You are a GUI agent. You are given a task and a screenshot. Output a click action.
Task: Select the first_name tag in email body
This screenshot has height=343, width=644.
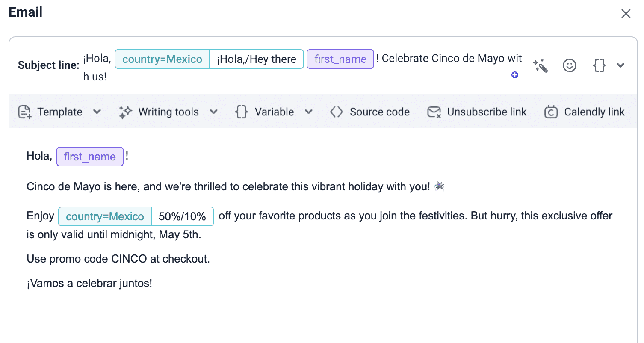coord(90,157)
